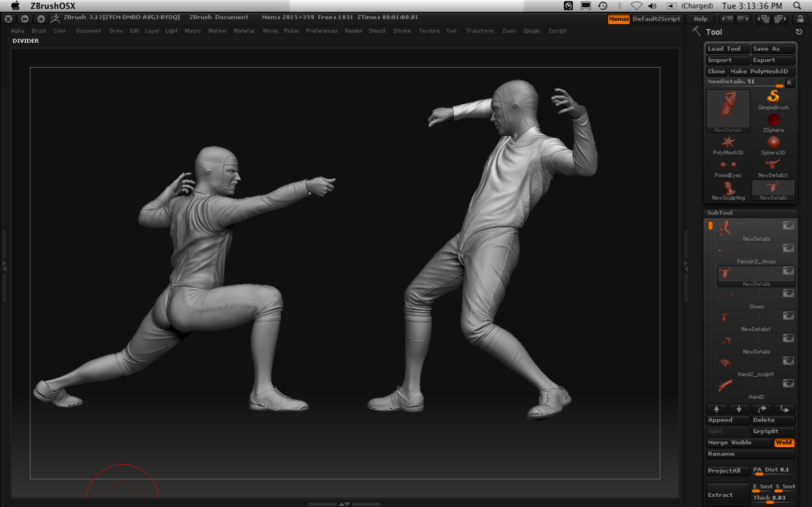Choose the PolyMesh3D star tool

point(728,145)
